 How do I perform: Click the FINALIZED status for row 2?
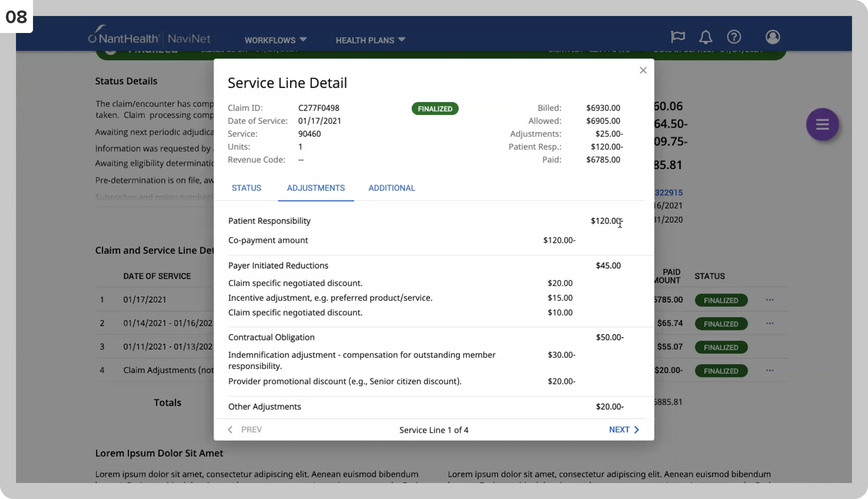(x=721, y=324)
